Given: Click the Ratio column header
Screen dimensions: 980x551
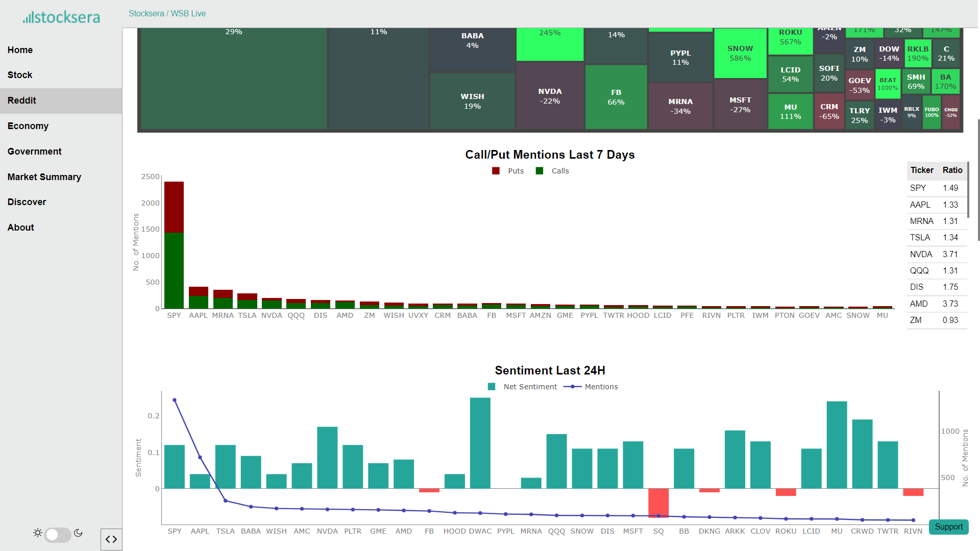Looking at the screenshot, I should click(952, 170).
